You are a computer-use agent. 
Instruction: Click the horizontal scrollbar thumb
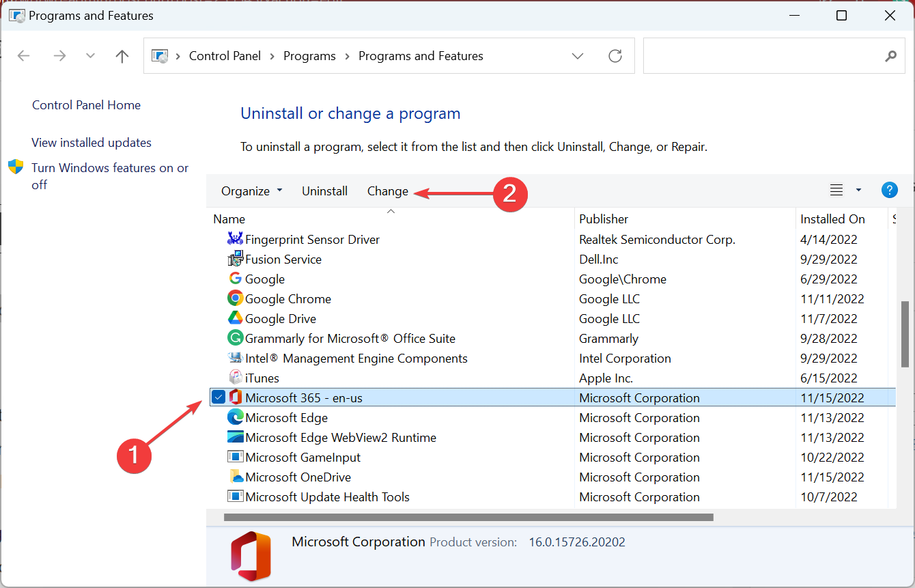tap(468, 517)
